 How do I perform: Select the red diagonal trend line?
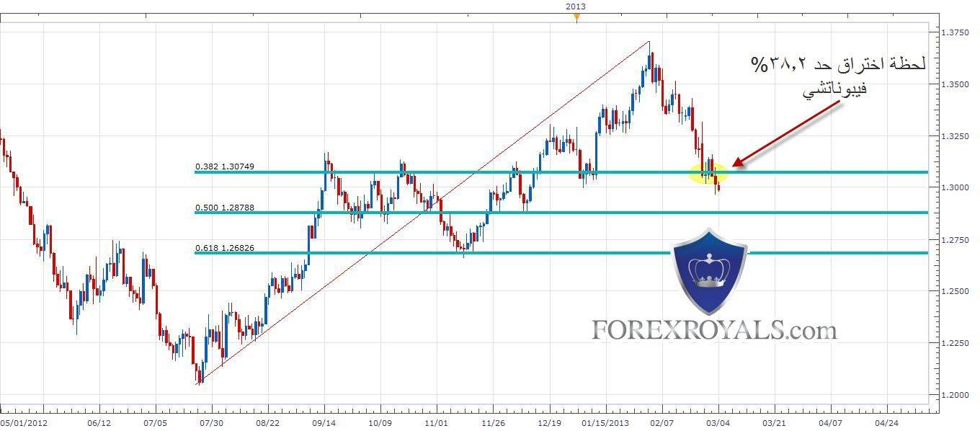pos(424,213)
